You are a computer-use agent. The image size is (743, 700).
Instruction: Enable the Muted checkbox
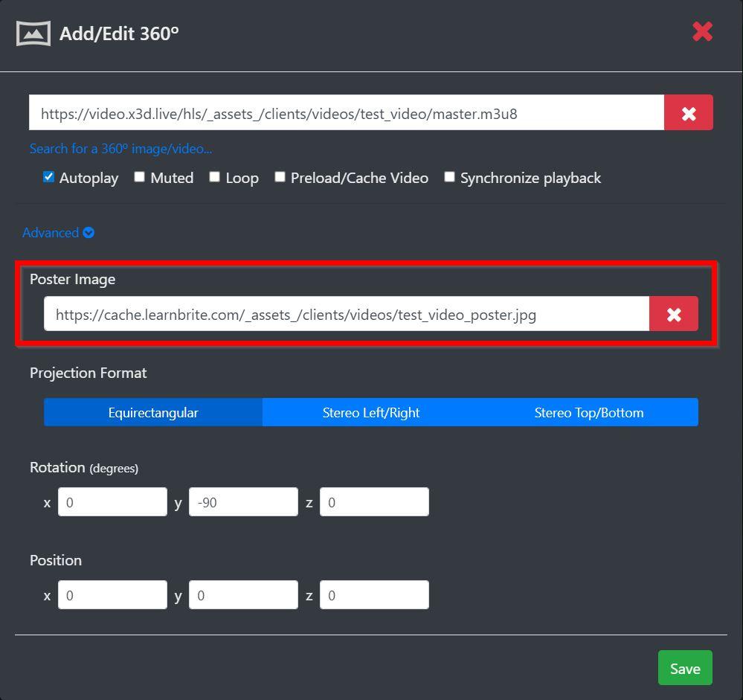(x=139, y=177)
